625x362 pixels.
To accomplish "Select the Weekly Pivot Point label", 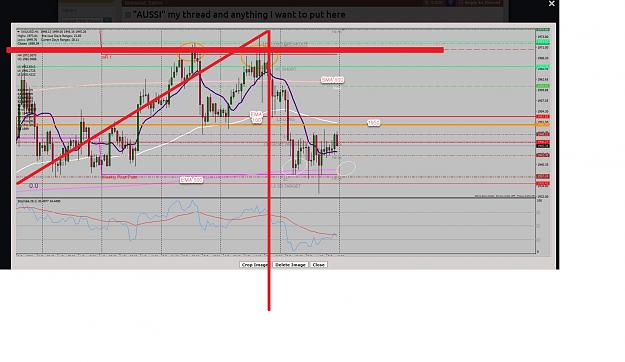I will click(119, 177).
